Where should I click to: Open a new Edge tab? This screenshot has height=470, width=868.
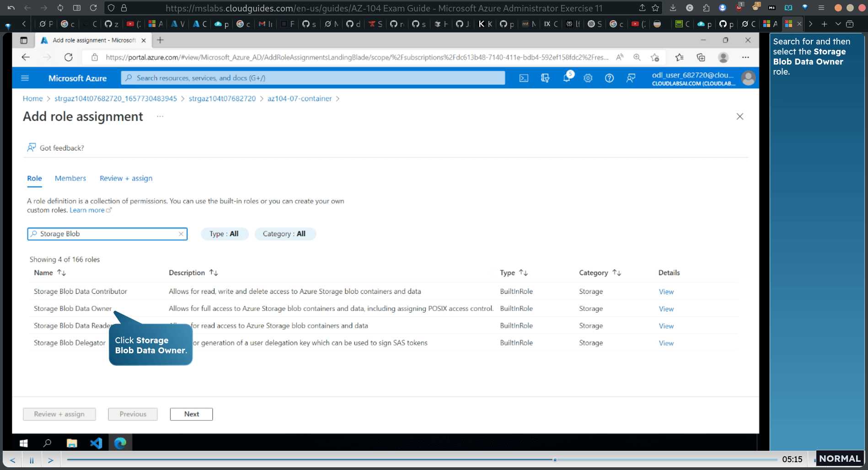(x=160, y=40)
